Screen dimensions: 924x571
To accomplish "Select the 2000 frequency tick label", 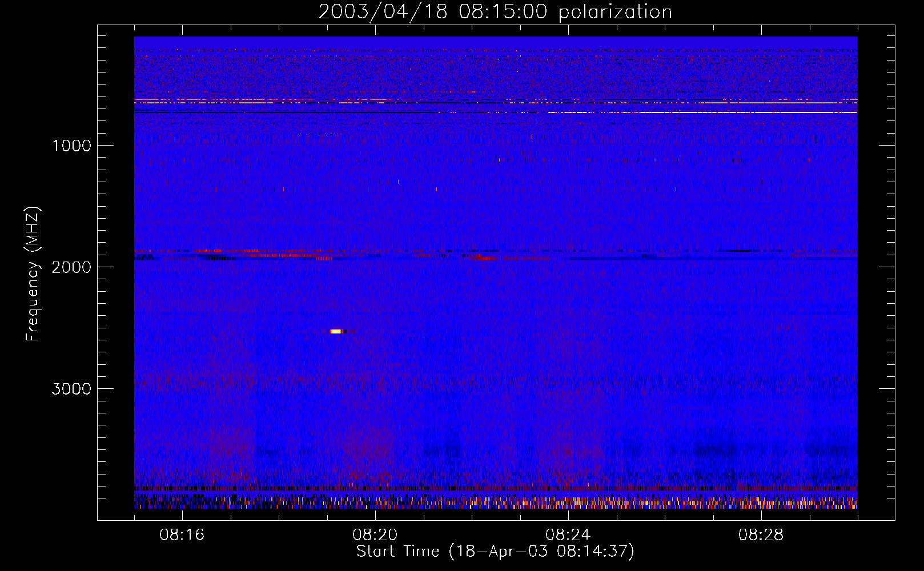I will pyautogui.click(x=71, y=267).
